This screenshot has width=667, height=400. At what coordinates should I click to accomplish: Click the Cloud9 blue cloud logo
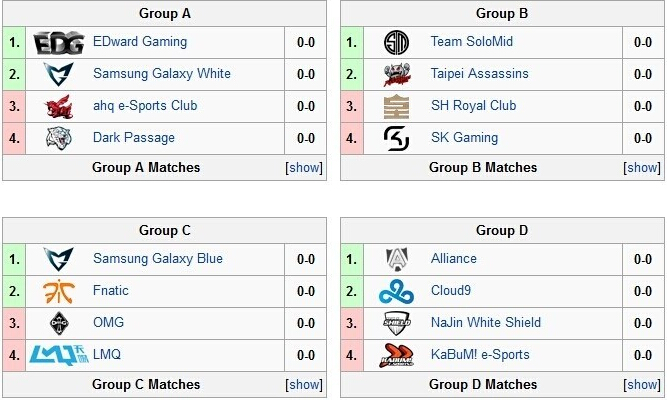[x=396, y=292]
